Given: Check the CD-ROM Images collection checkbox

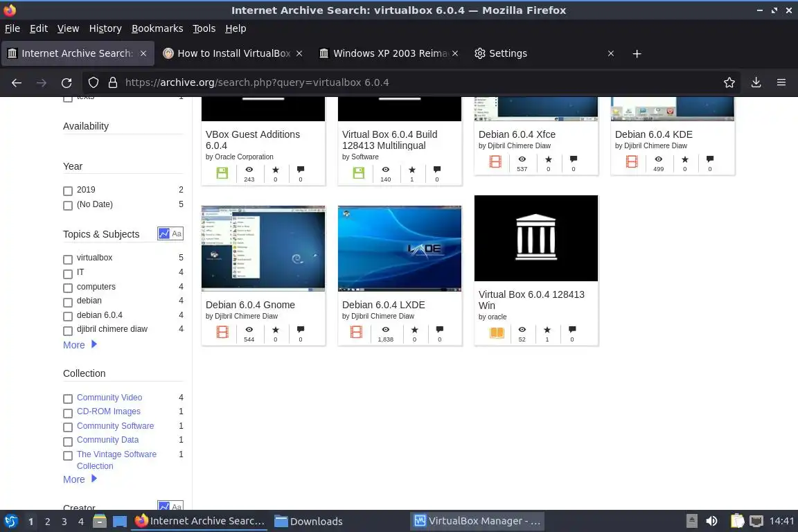Looking at the screenshot, I should click(68, 413).
